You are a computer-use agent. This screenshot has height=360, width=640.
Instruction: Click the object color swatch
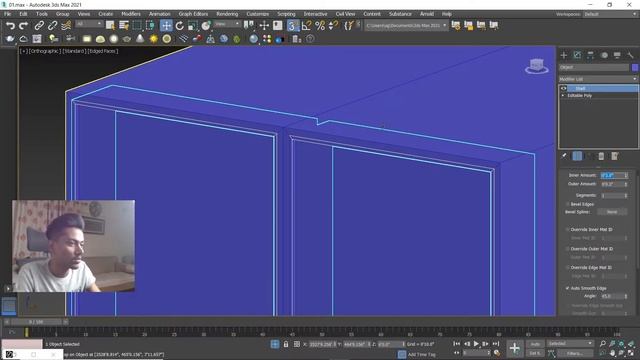pyautogui.click(x=635, y=67)
